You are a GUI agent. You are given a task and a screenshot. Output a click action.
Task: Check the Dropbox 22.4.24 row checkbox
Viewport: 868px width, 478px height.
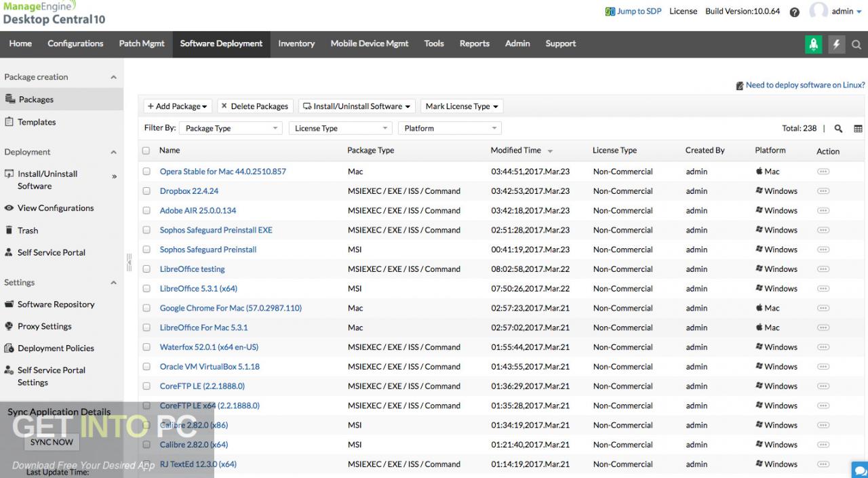pos(146,191)
